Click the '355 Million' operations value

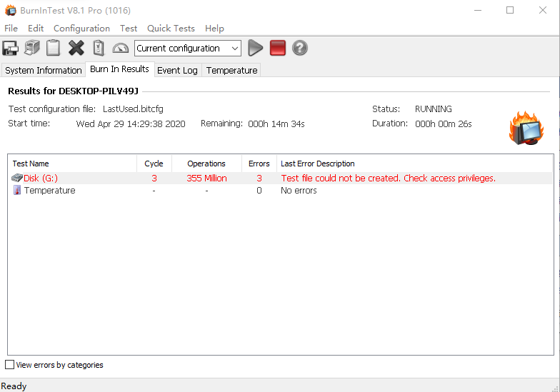click(206, 178)
